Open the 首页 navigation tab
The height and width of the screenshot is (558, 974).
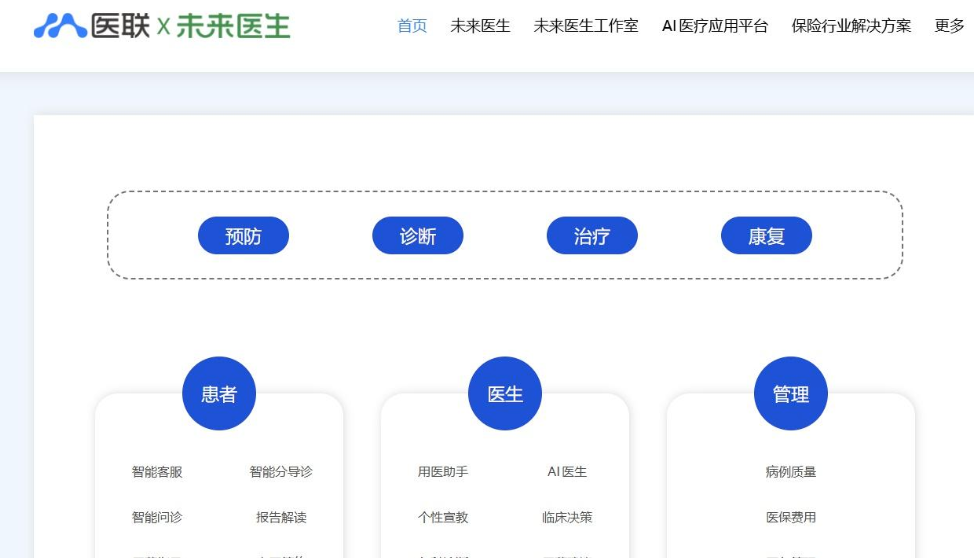(412, 26)
